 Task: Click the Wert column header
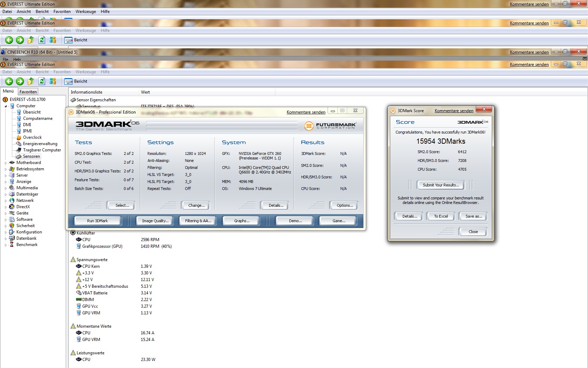tap(207, 92)
